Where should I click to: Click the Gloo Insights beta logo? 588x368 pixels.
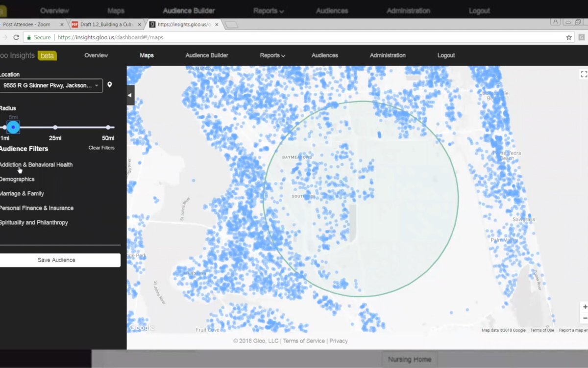(x=28, y=55)
